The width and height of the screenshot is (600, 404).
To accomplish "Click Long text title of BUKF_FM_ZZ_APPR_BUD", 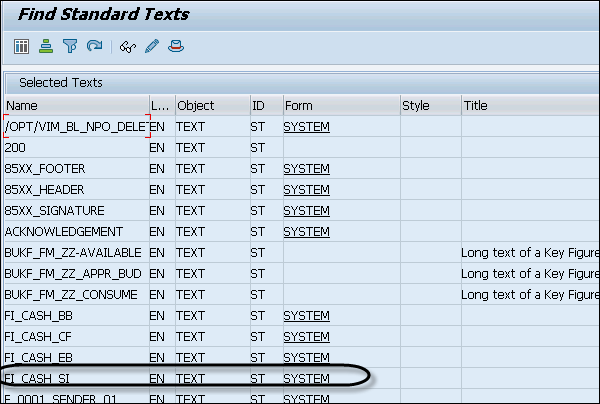I will 530,274.
